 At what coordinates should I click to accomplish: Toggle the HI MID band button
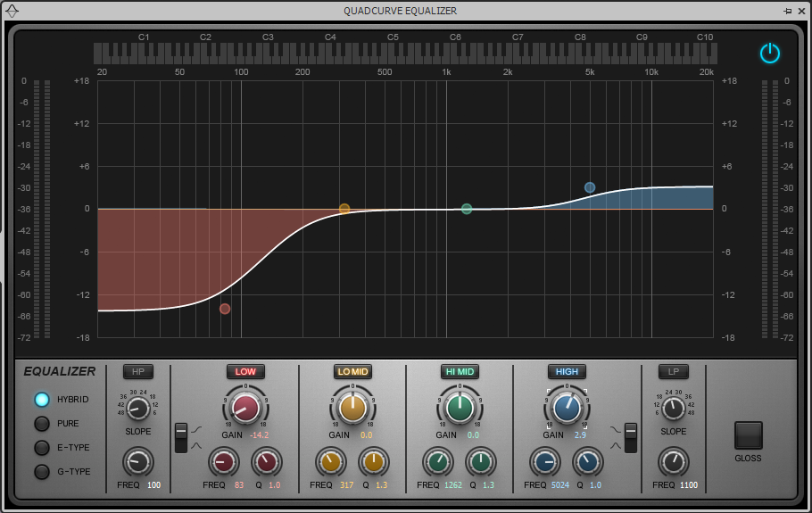click(460, 372)
